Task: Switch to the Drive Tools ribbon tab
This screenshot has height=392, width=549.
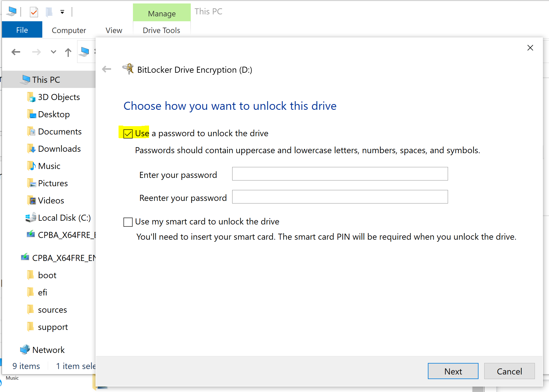Action: click(161, 30)
